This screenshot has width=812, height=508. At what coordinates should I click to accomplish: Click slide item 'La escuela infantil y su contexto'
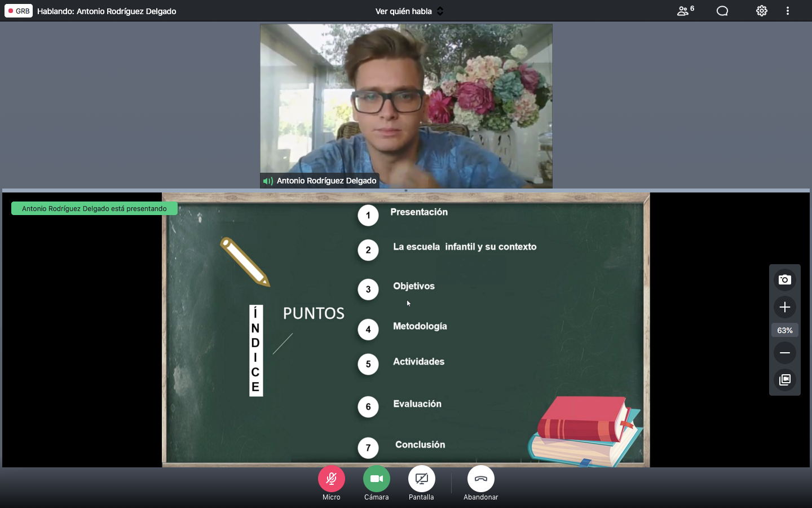465,247
